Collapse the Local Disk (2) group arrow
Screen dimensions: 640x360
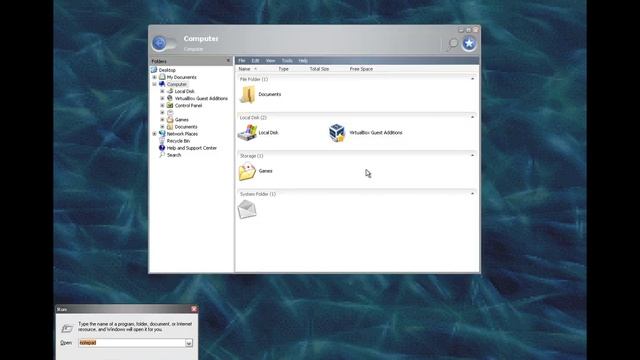[473, 117]
